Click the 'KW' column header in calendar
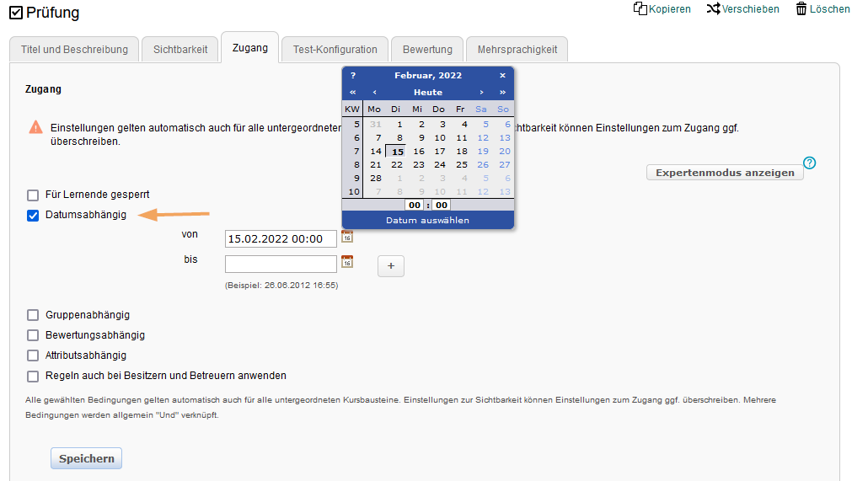 [x=352, y=109]
